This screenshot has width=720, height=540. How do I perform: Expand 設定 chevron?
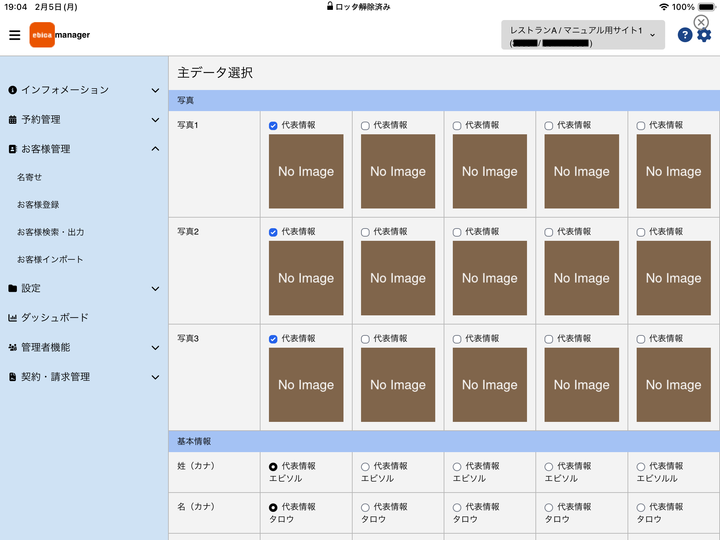(x=155, y=289)
